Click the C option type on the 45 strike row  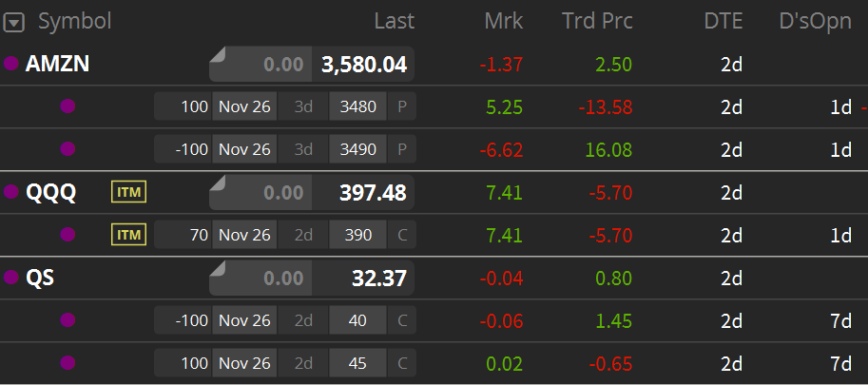pyautogui.click(x=402, y=363)
